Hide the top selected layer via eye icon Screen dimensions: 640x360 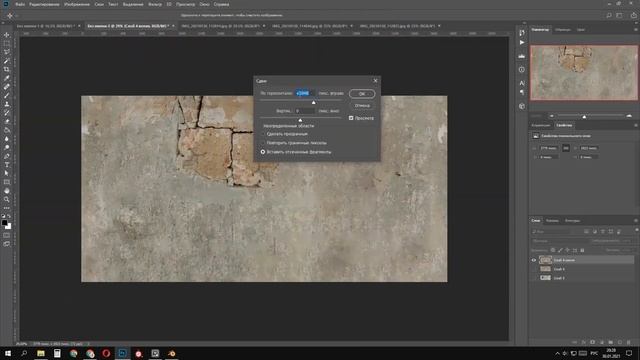(x=533, y=260)
